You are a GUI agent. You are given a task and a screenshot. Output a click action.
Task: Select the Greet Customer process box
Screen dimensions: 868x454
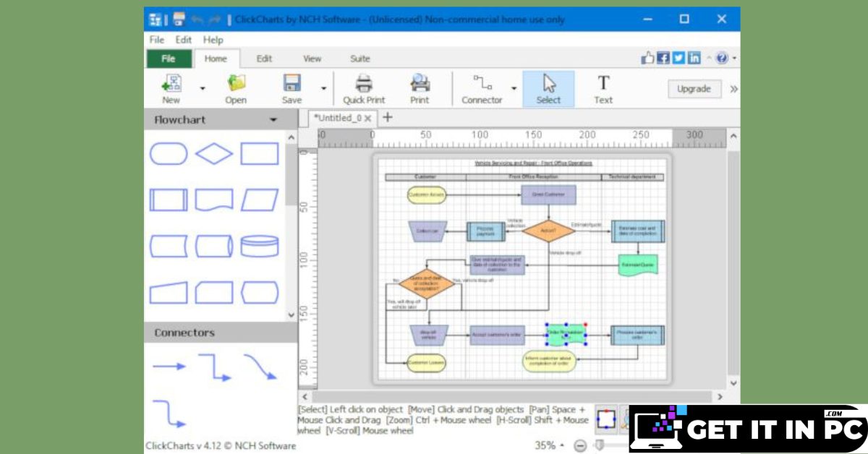pos(548,194)
